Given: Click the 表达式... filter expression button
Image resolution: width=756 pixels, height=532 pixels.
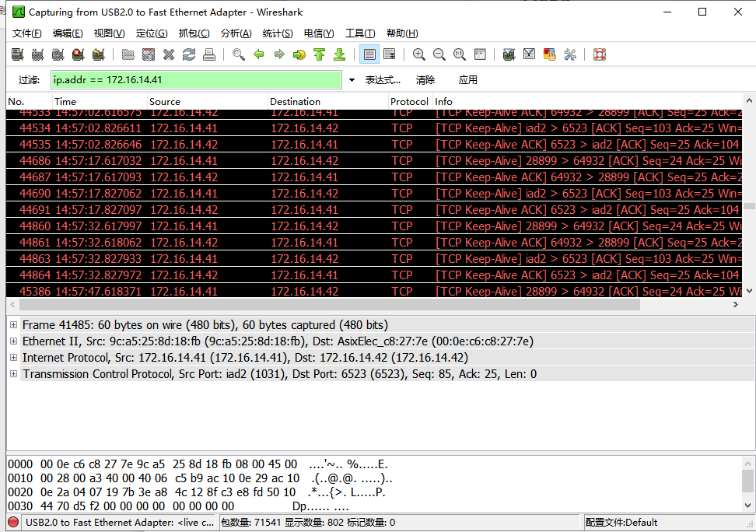Looking at the screenshot, I should click(x=383, y=80).
